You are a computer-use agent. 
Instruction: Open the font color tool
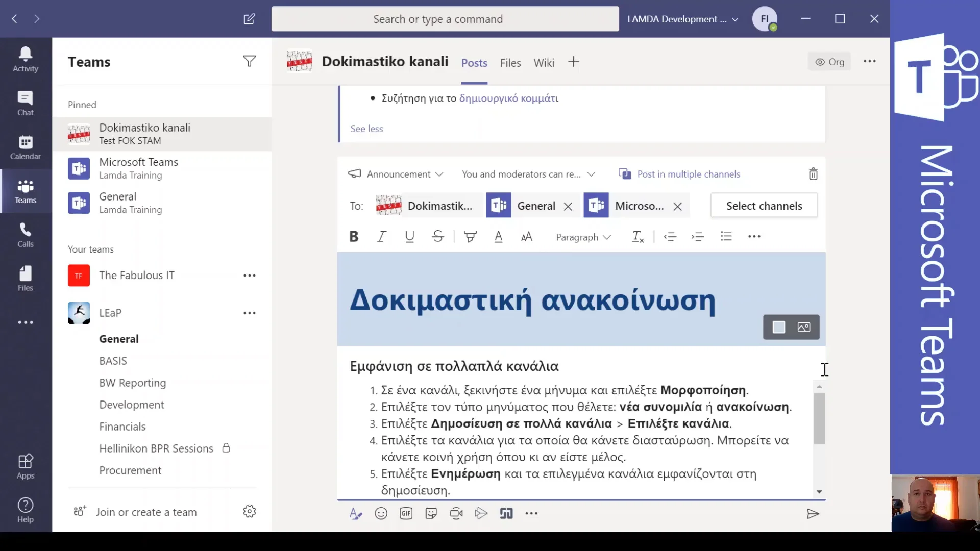pos(499,237)
